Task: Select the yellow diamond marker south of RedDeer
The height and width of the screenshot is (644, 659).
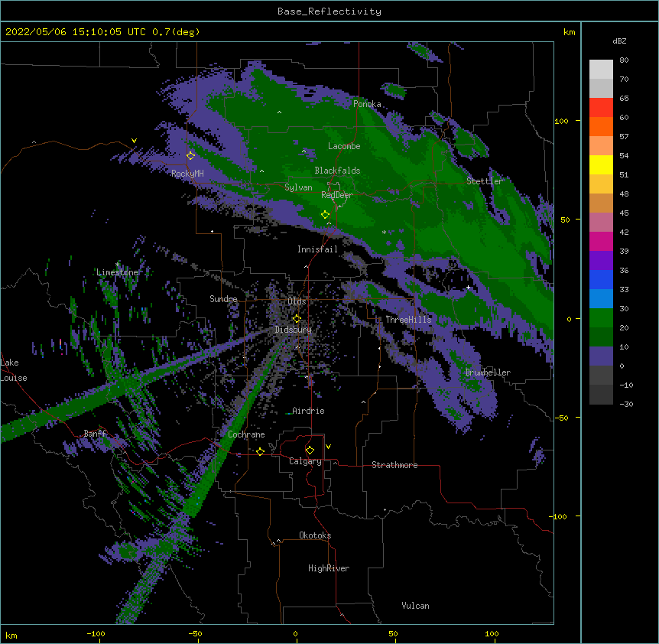Action: tap(325, 215)
